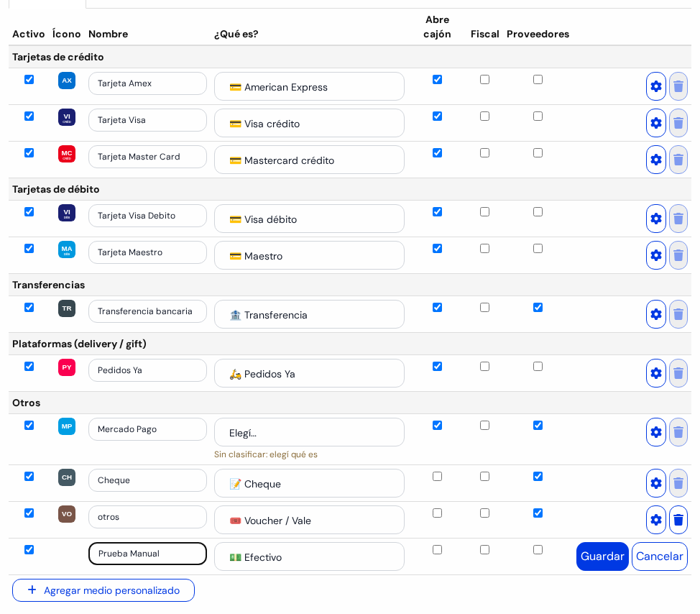Delete the otros payment method
700x614 pixels.
coord(678,519)
